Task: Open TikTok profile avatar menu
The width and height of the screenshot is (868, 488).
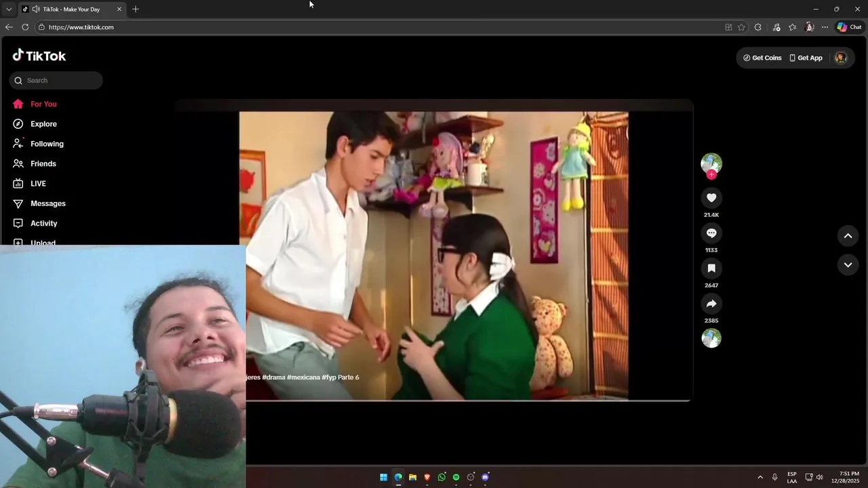Action: (x=841, y=58)
